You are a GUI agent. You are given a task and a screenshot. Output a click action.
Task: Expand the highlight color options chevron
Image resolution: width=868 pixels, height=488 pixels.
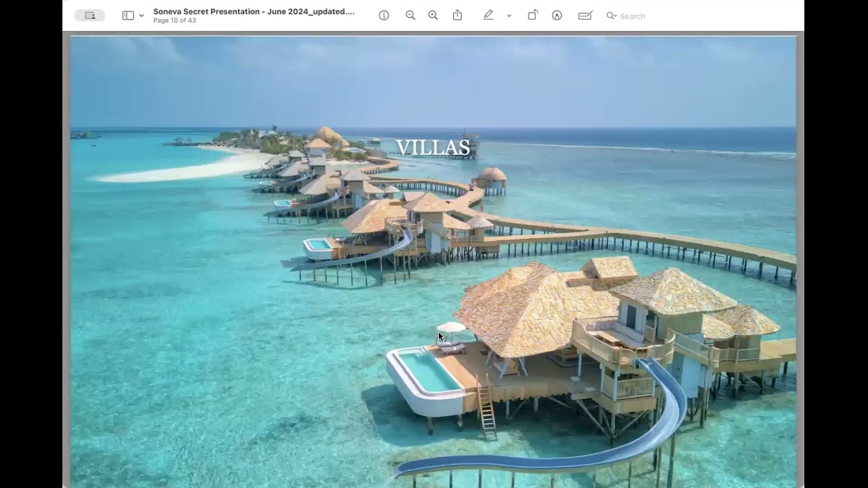click(x=509, y=16)
